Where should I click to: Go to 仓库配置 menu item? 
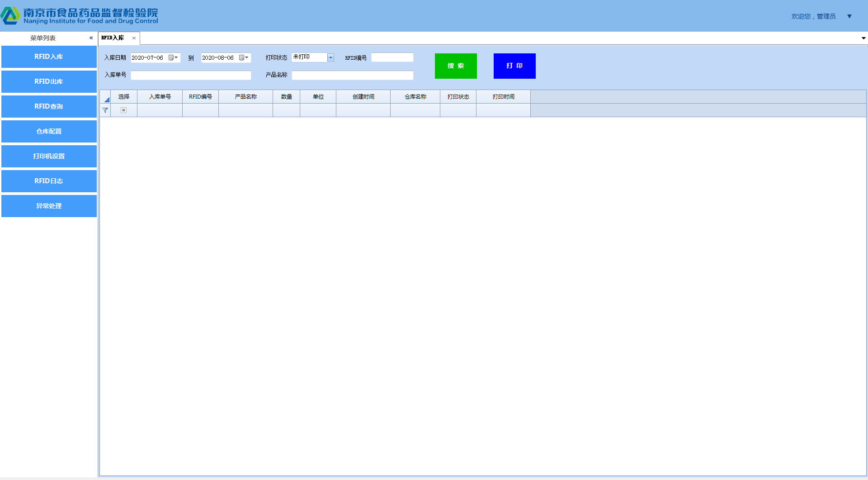point(49,131)
